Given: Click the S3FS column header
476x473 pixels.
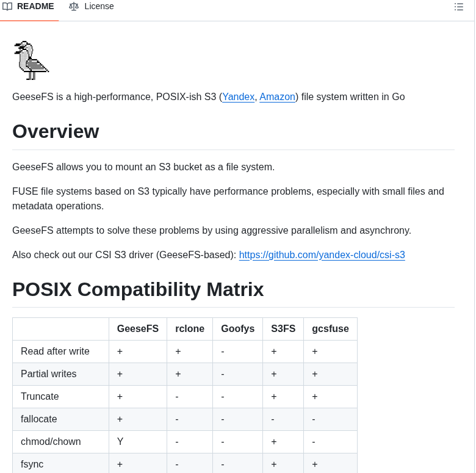Looking at the screenshot, I should click(283, 329).
